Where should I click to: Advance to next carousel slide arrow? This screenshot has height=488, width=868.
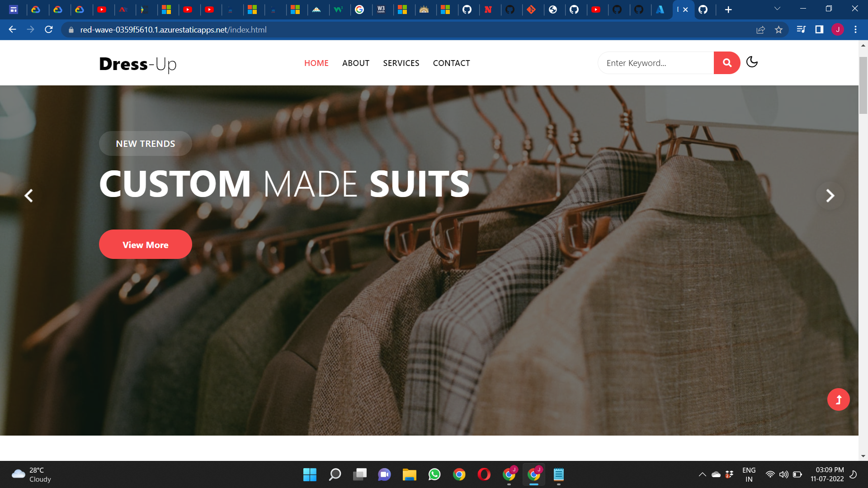(x=830, y=196)
